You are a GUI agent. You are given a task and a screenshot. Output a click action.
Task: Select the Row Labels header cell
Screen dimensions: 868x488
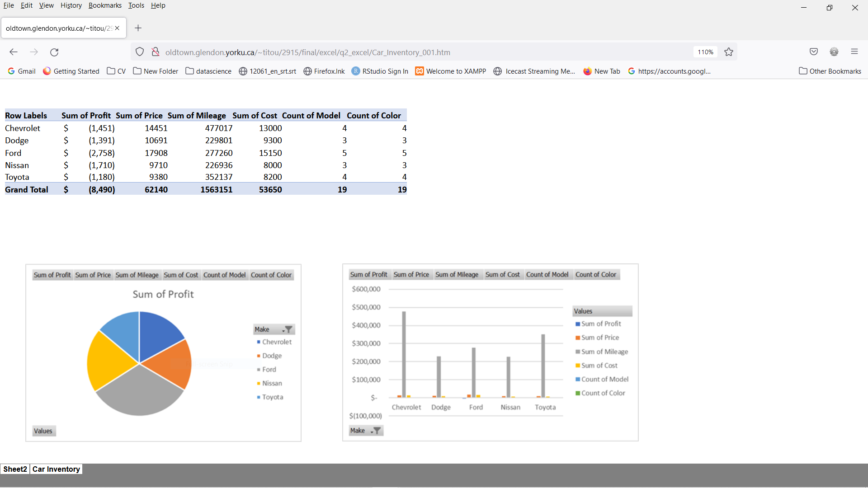[x=26, y=116]
